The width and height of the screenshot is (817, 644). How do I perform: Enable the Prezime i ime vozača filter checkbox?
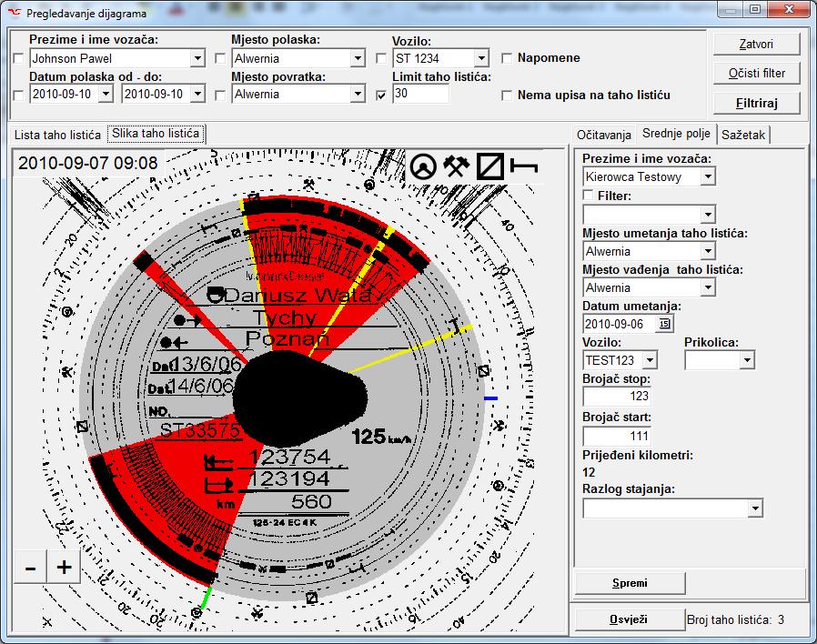point(18,58)
